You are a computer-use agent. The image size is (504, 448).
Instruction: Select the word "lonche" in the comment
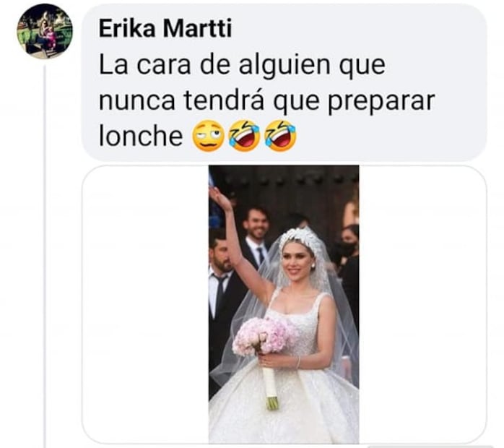(141, 136)
